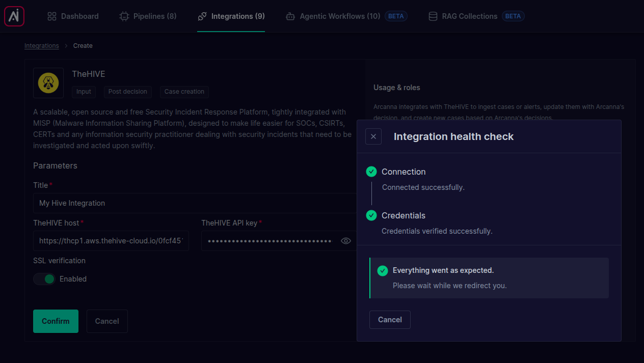The width and height of the screenshot is (644, 363).
Task: Open the RAG Collections tab
Action: point(476,16)
